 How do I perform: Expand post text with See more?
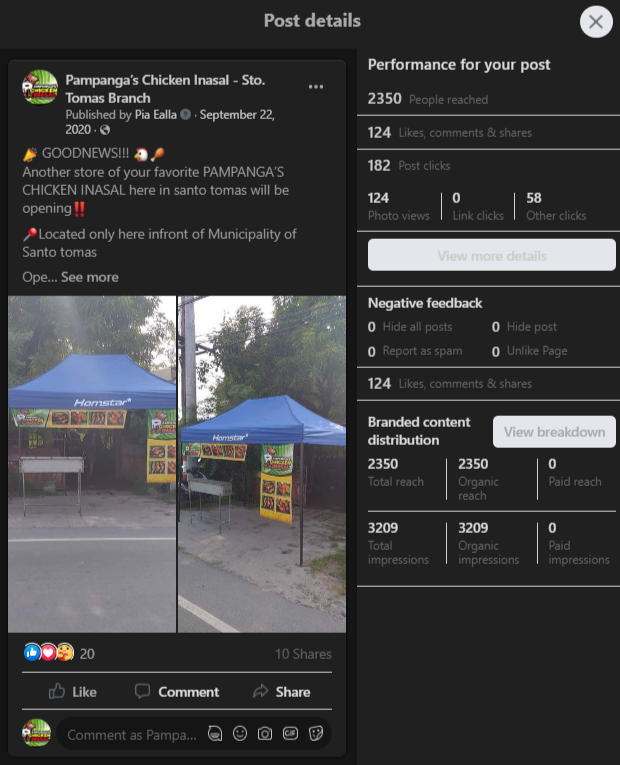click(x=90, y=277)
